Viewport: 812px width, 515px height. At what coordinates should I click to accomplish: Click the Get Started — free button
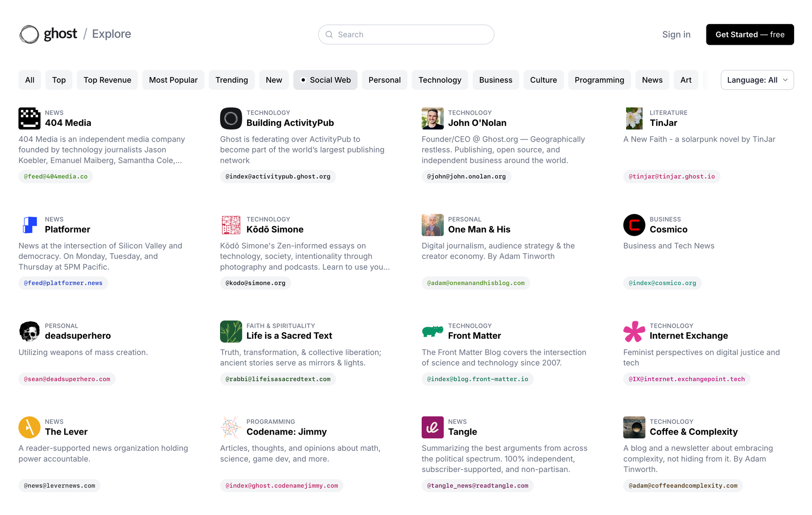749,34
